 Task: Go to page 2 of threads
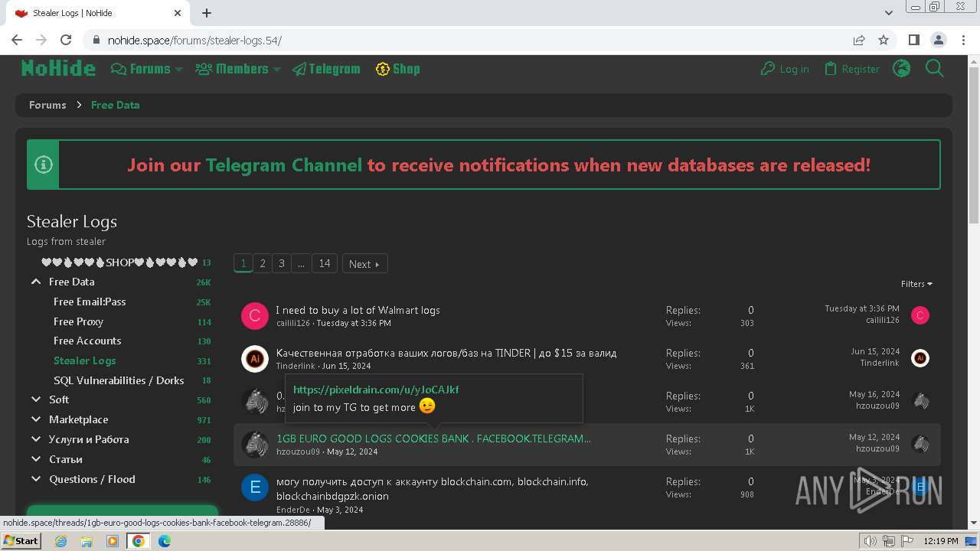(x=263, y=263)
